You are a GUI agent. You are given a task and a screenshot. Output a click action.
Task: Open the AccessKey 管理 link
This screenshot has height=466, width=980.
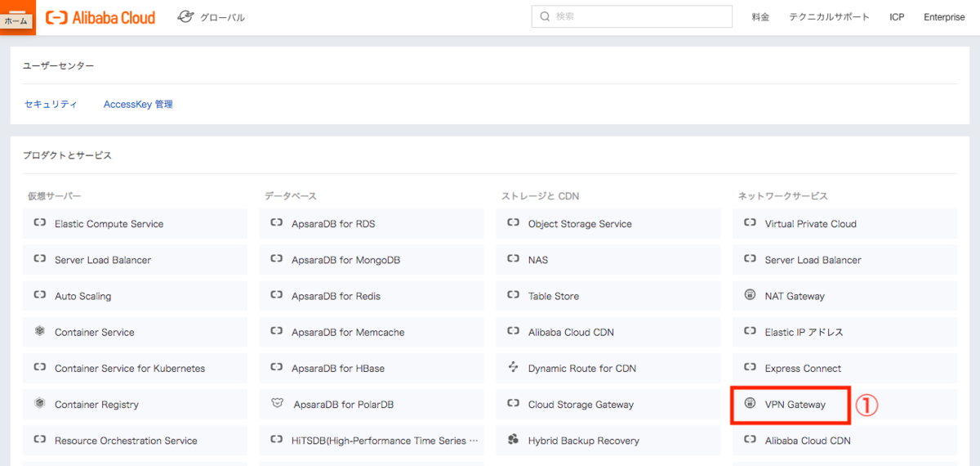click(138, 104)
